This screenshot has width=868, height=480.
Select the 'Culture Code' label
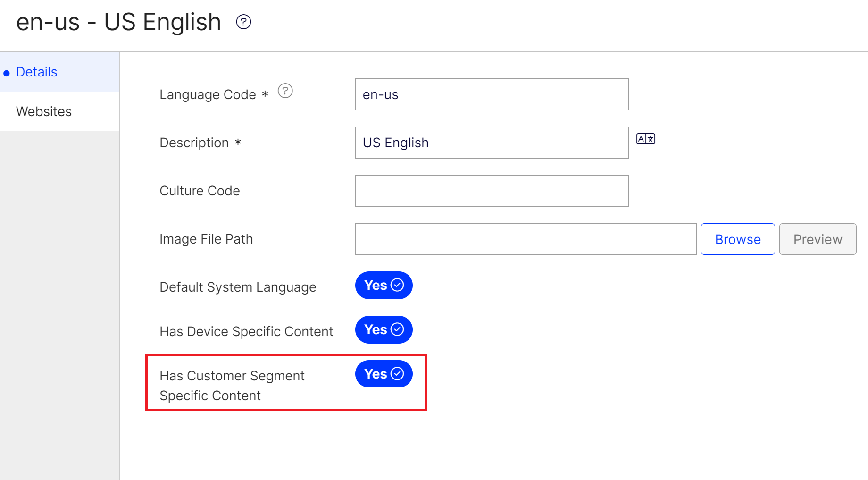pyautogui.click(x=200, y=191)
